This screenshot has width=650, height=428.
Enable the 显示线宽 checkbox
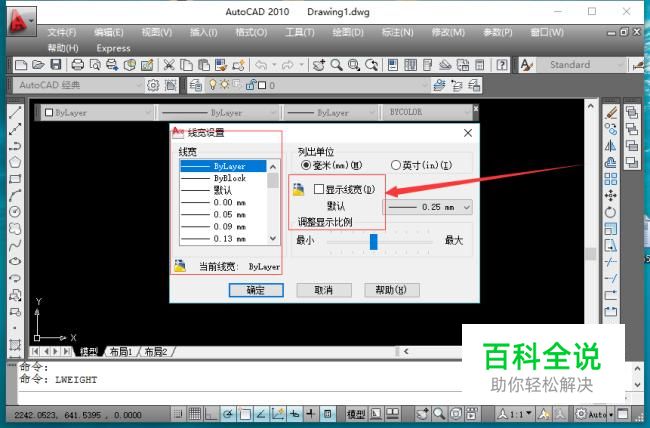click(319, 190)
